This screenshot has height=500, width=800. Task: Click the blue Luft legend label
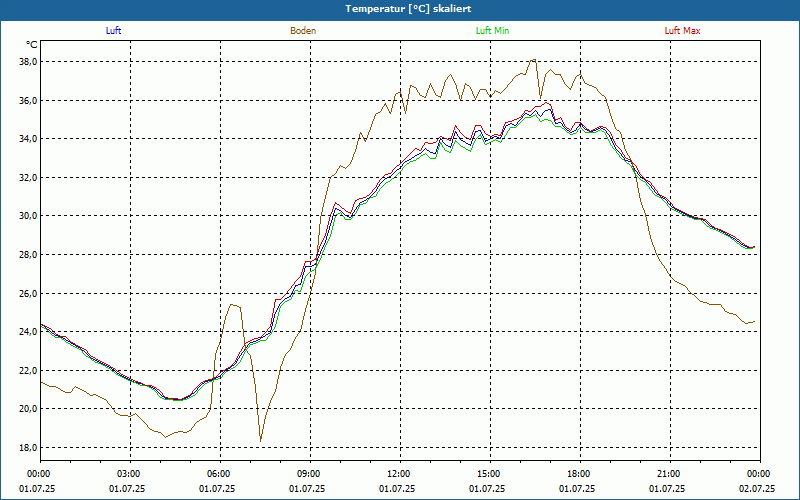(x=113, y=31)
